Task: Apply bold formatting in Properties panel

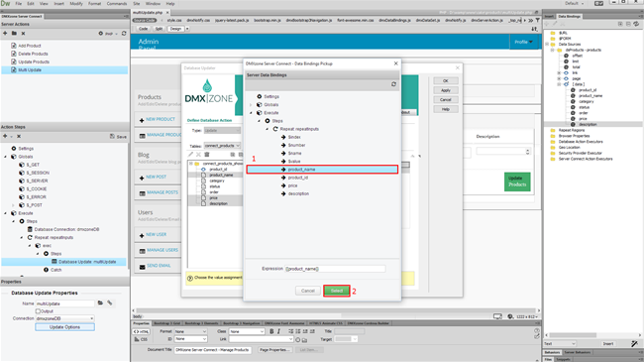Action: point(271,331)
